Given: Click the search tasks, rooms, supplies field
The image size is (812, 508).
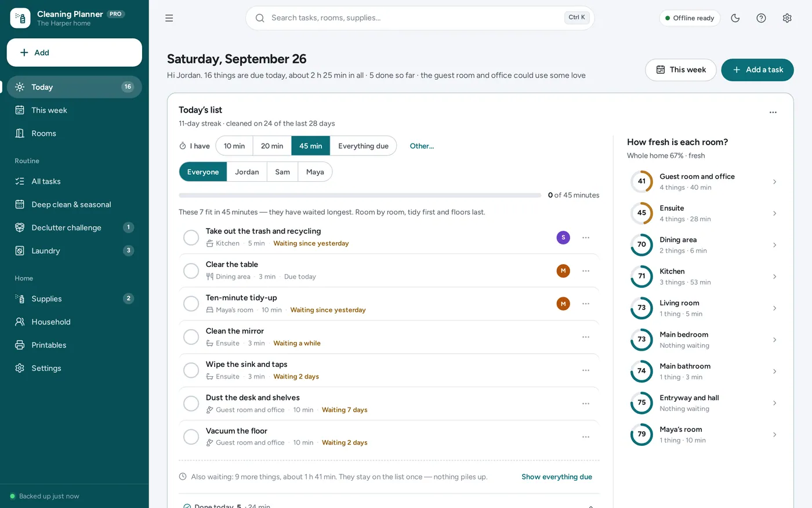Looking at the screenshot, I should pos(420,18).
